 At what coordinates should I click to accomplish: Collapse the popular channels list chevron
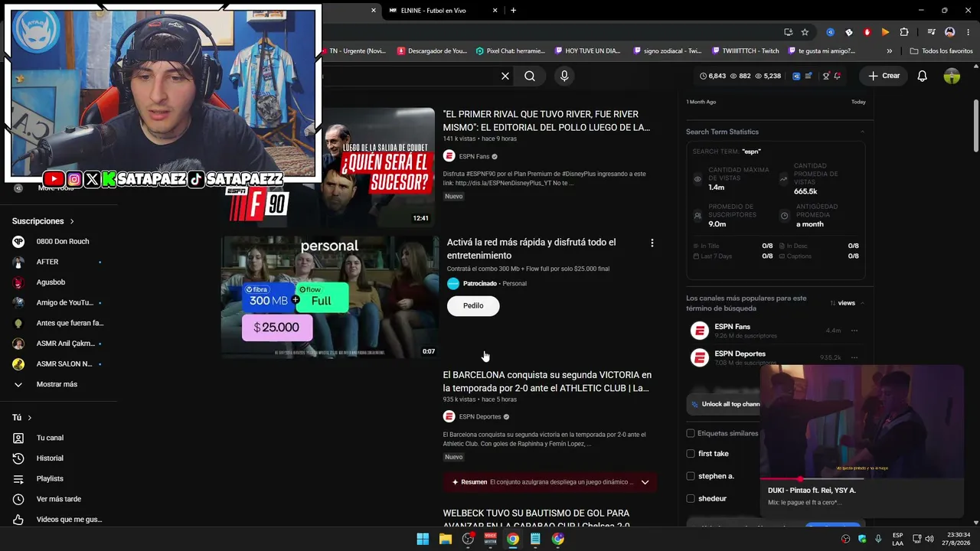pyautogui.click(x=862, y=303)
